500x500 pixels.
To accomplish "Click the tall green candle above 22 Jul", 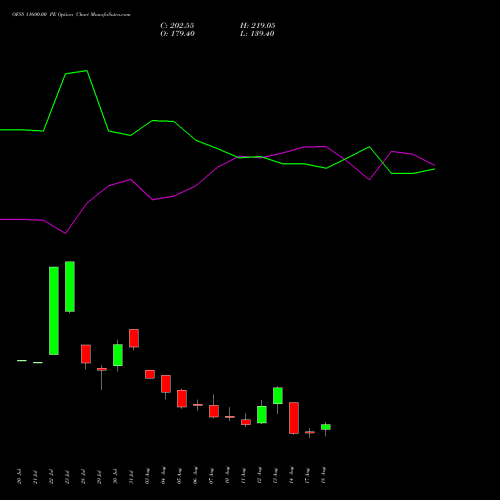I will 54,311.
